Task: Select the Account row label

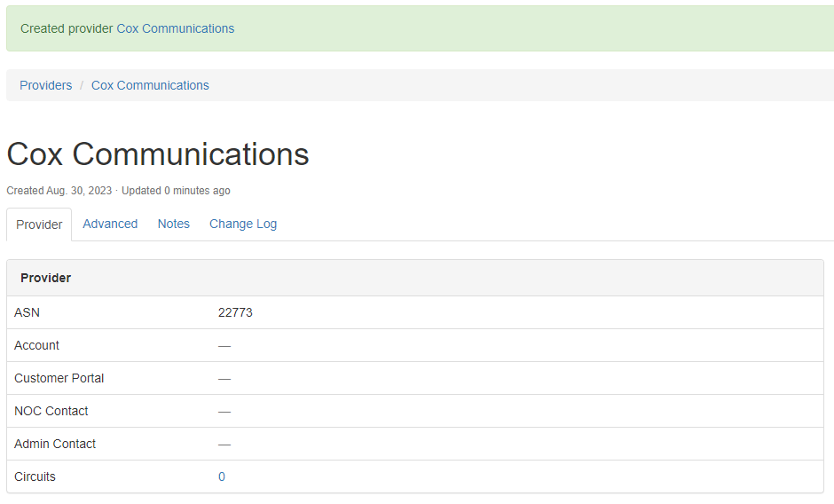Action: [x=37, y=345]
